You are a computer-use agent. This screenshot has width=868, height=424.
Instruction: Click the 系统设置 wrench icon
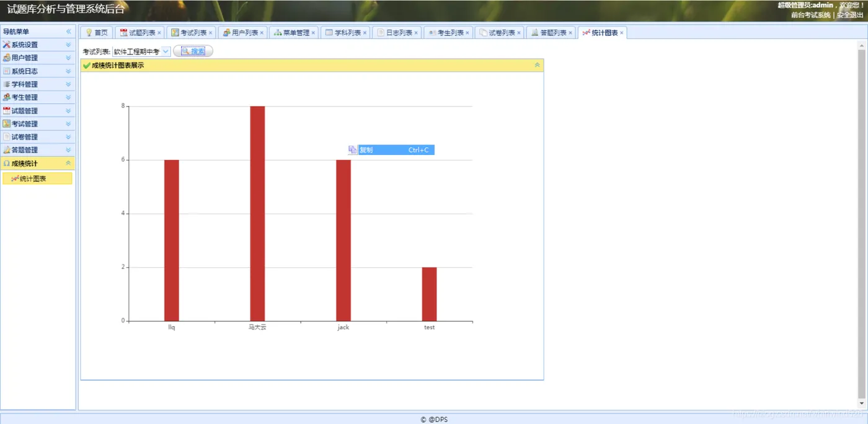point(6,45)
